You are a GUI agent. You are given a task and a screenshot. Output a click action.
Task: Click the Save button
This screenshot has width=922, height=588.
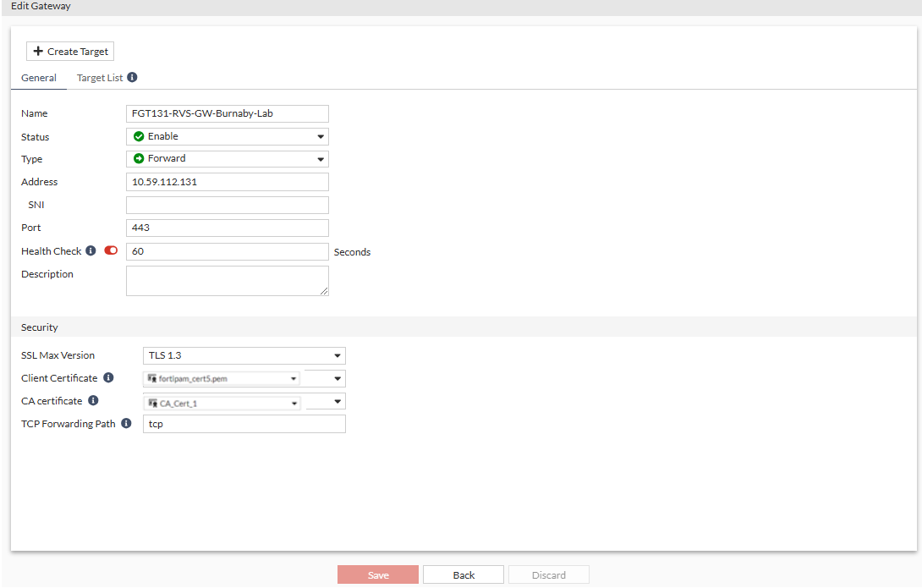[378, 574]
